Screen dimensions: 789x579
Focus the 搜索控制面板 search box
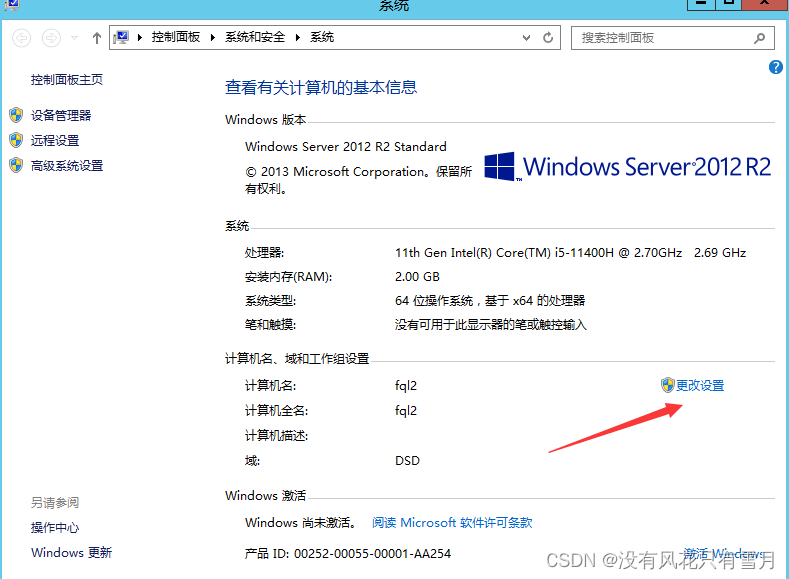(x=672, y=38)
